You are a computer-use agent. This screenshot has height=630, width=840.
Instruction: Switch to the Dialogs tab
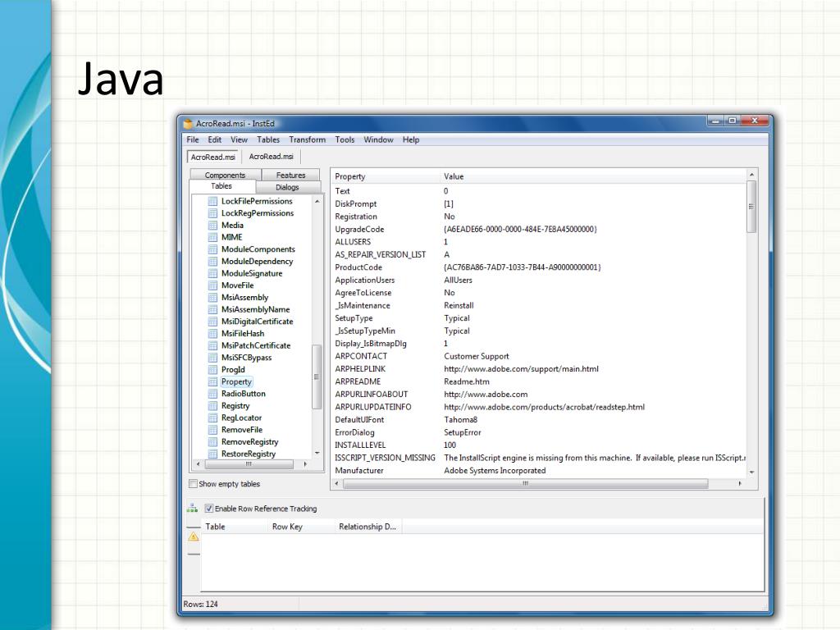click(x=288, y=187)
